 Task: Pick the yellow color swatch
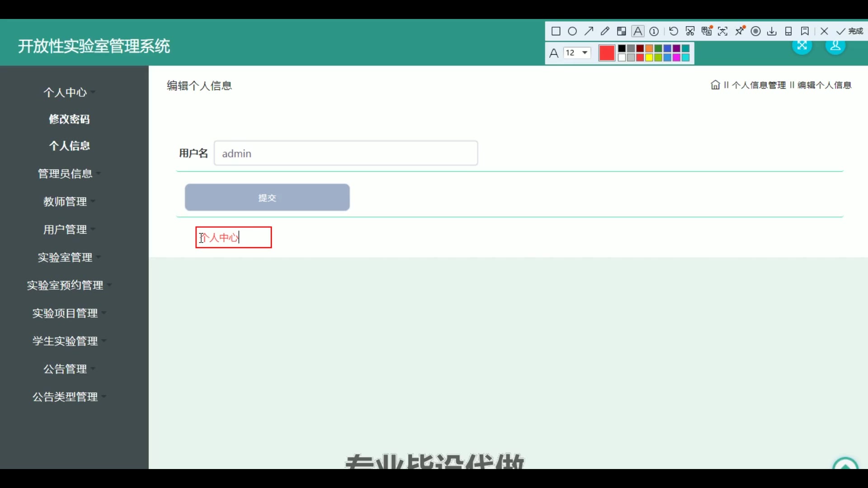pyautogui.click(x=649, y=57)
